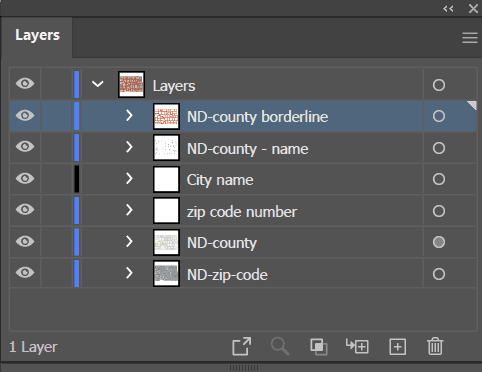Expand the ND-county sublayer
Image resolution: width=482 pixels, height=372 pixels.
(x=129, y=241)
